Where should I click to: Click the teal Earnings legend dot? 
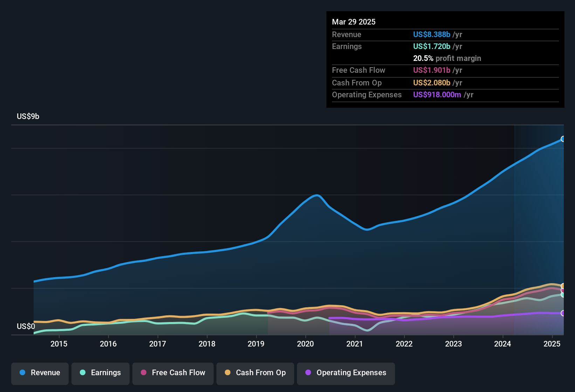(83, 373)
